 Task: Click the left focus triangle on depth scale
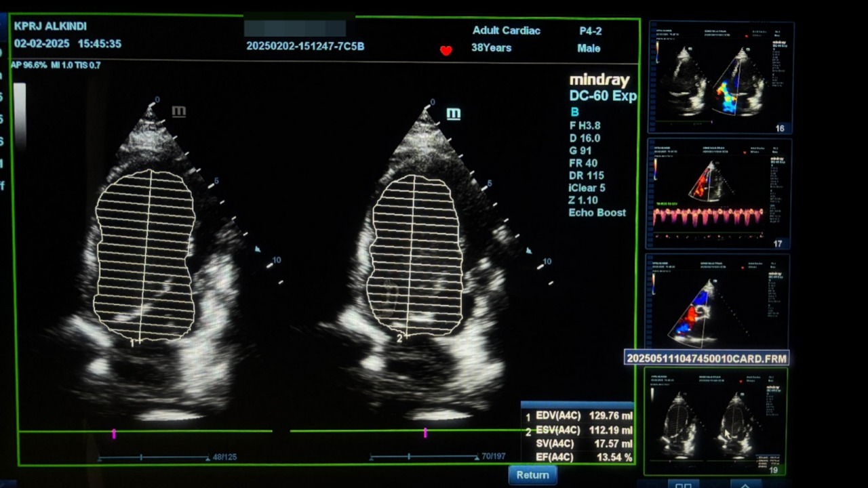click(257, 249)
